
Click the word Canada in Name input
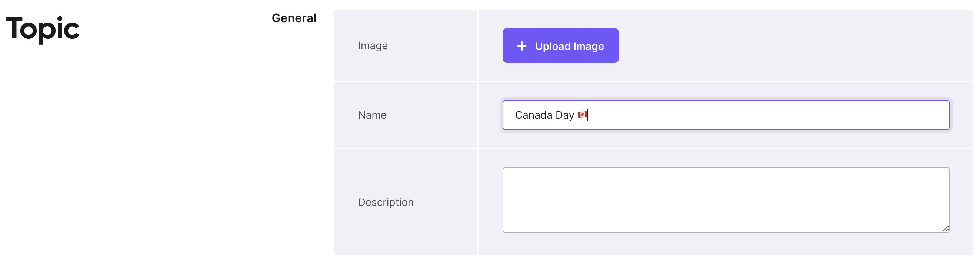(533, 115)
